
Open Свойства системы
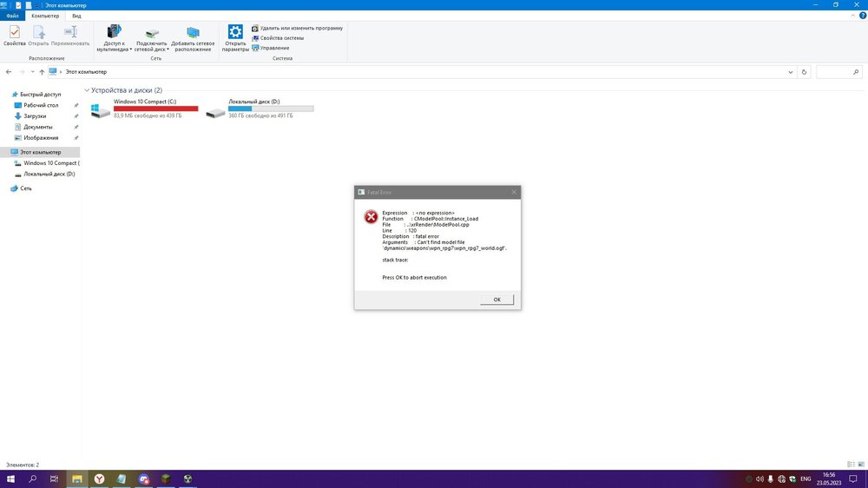pos(278,37)
